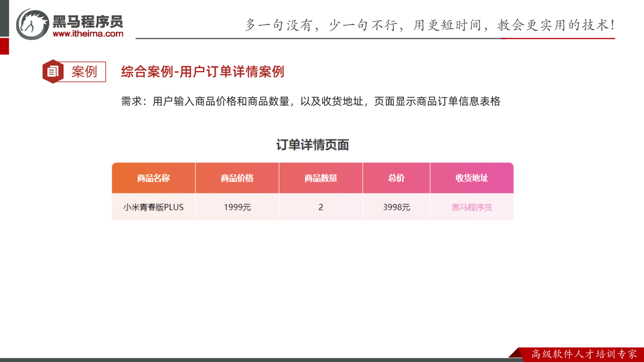This screenshot has width=644, height=362.
Task: Click the 订单详情页面 heading
Action: click(312, 145)
